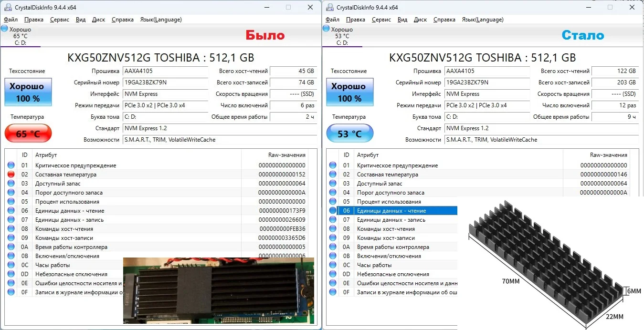Open Язык(Language) menu in right window

(x=483, y=20)
